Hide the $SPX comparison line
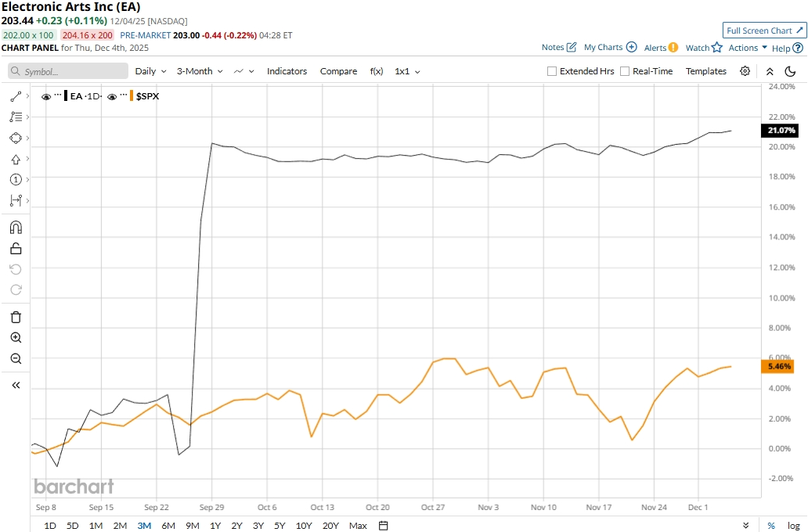 [113, 96]
